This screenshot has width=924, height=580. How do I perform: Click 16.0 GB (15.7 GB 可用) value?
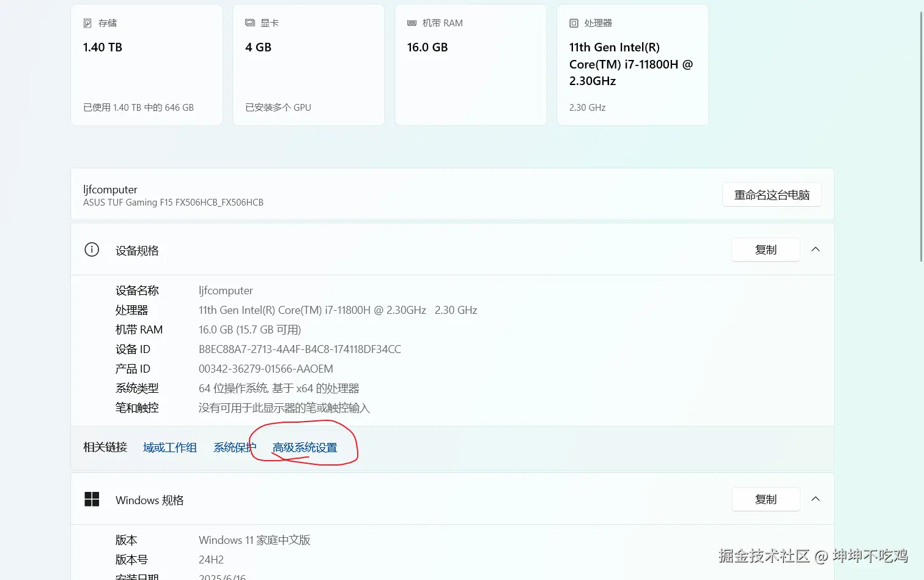click(x=249, y=330)
